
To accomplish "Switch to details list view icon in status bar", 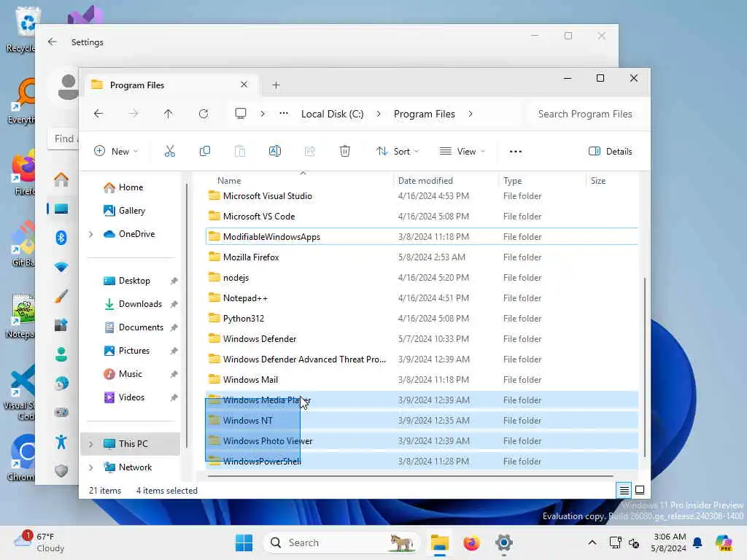I will [x=624, y=490].
